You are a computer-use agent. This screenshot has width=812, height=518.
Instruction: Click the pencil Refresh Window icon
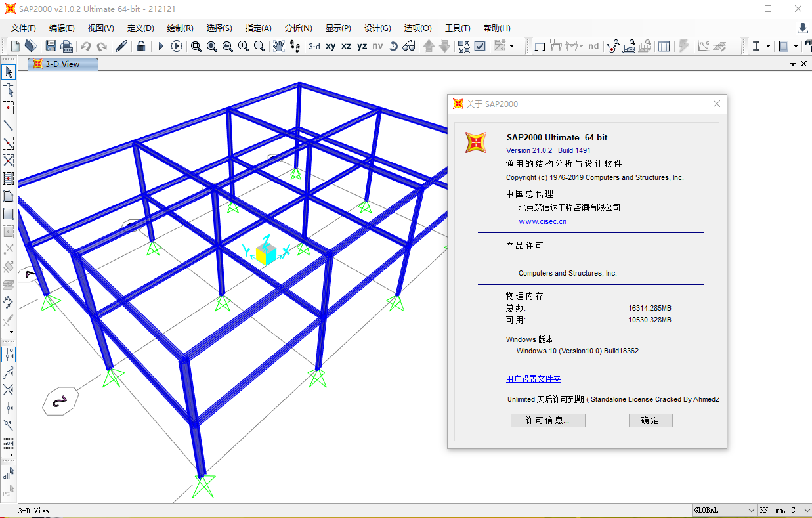(x=121, y=46)
